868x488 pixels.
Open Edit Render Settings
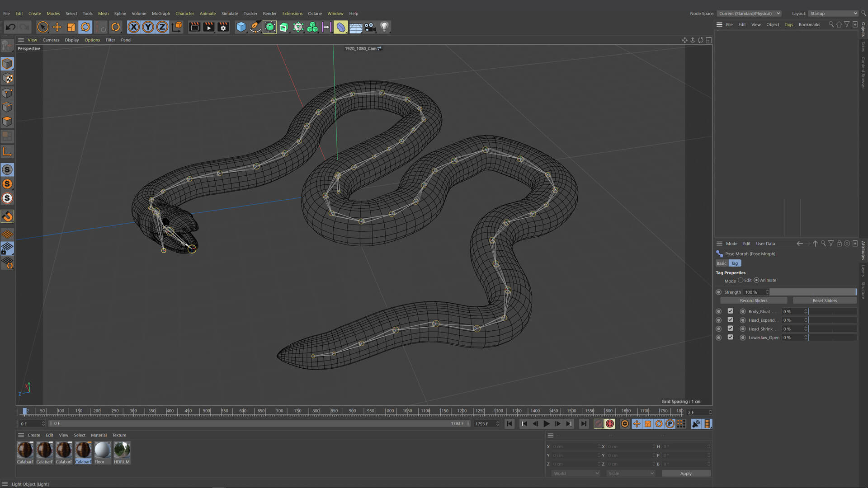223,27
